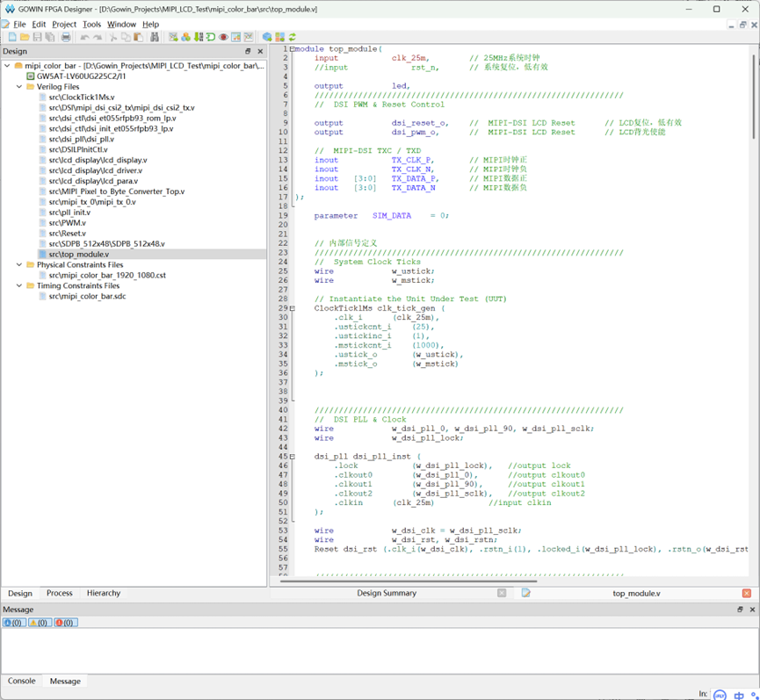Click the waveform icon right of the binoculars
The height and width of the screenshot is (700, 760).
click(173, 37)
